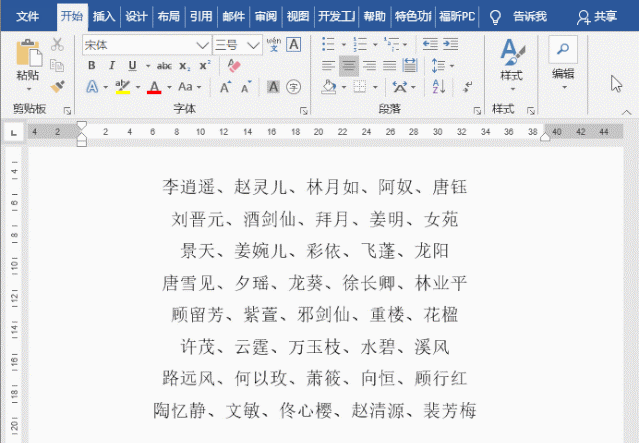Open Asian layout character scaling tool
Viewport: 639px width, 443px height.
pos(400,87)
